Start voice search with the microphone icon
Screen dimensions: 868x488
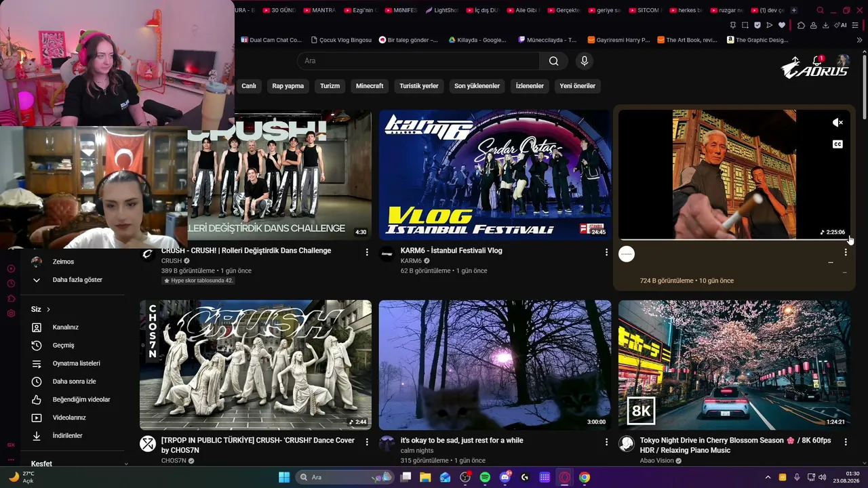click(585, 61)
